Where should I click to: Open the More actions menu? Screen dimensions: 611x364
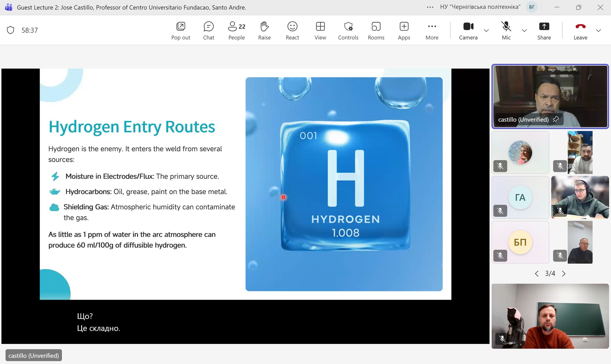(432, 30)
